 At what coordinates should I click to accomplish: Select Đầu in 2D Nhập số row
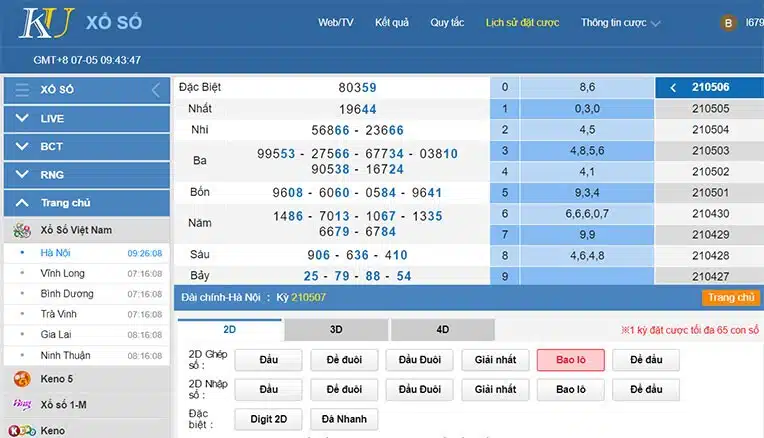click(268, 390)
